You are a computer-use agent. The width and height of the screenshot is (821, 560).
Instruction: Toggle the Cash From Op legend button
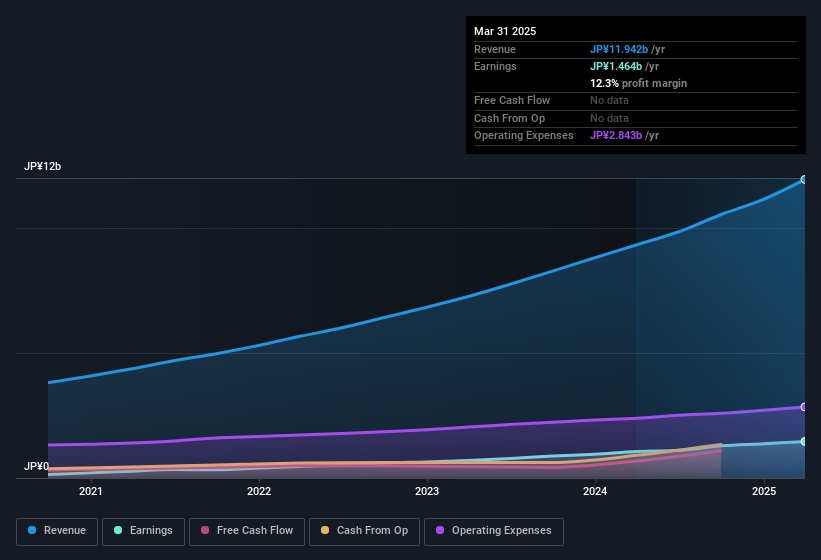point(364,531)
